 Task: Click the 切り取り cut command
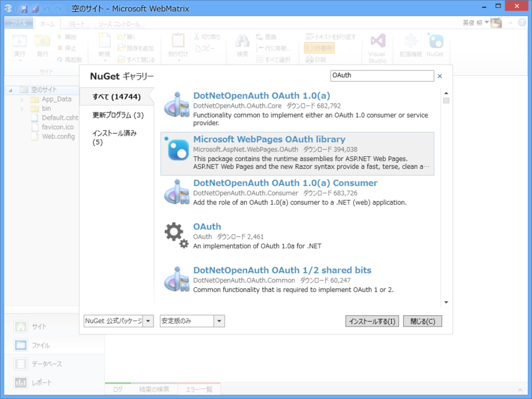(207, 37)
